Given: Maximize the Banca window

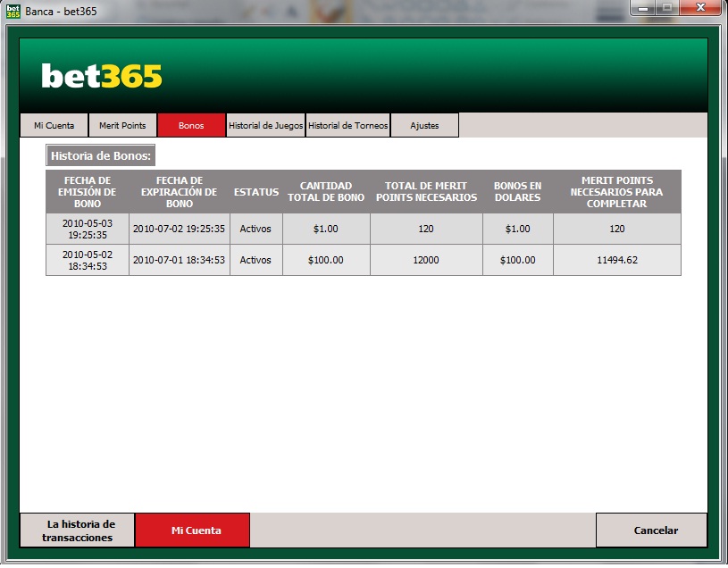Looking at the screenshot, I should click(x=666, y=8).
